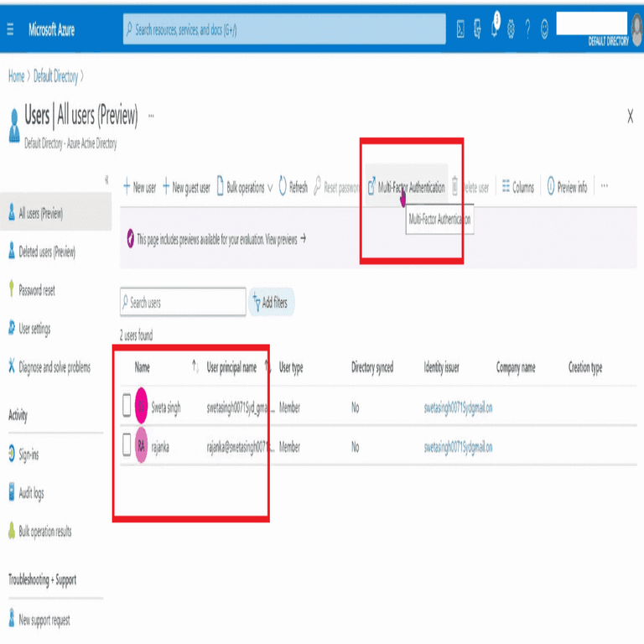Focus the top search resources box

coord(284,29)
